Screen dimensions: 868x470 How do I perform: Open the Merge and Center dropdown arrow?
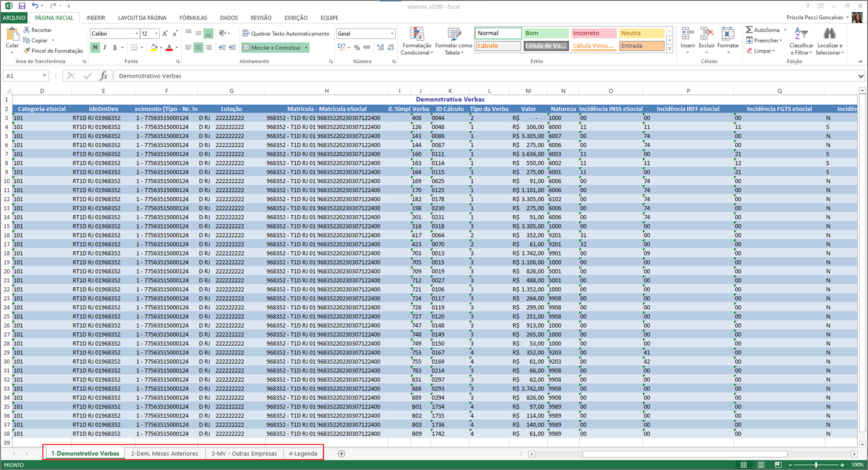pyautogui.click(x=306, y=48)
